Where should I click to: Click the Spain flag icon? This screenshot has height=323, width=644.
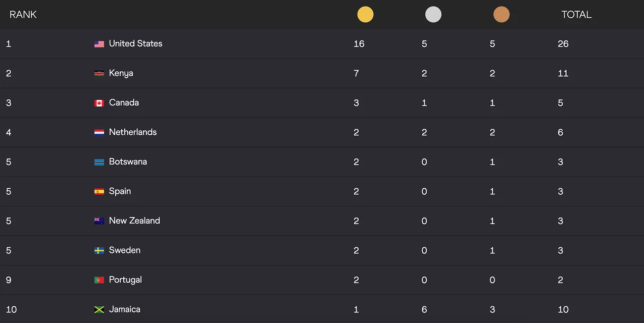tap(99, 192)
